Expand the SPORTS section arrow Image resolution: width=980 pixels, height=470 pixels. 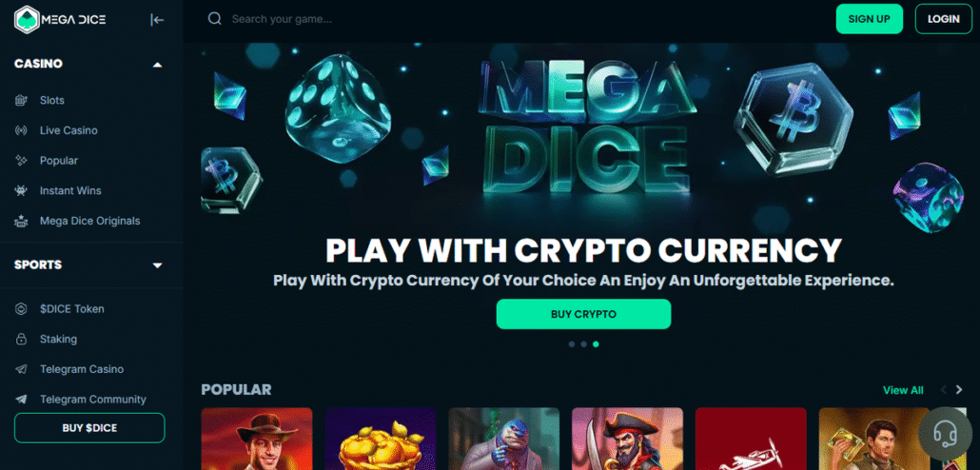[x=158, y=265]
